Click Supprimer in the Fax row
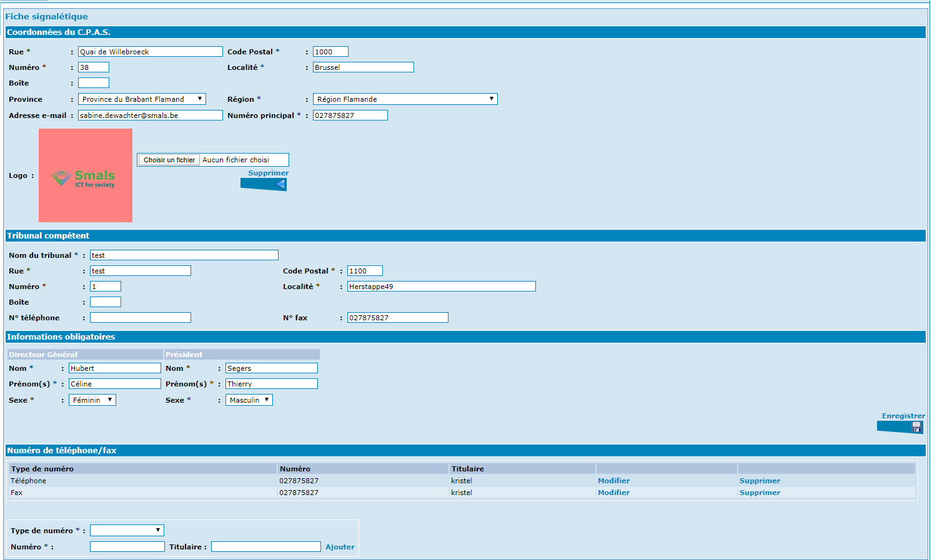The image size is (932, 560). click(x=760, y=493)
